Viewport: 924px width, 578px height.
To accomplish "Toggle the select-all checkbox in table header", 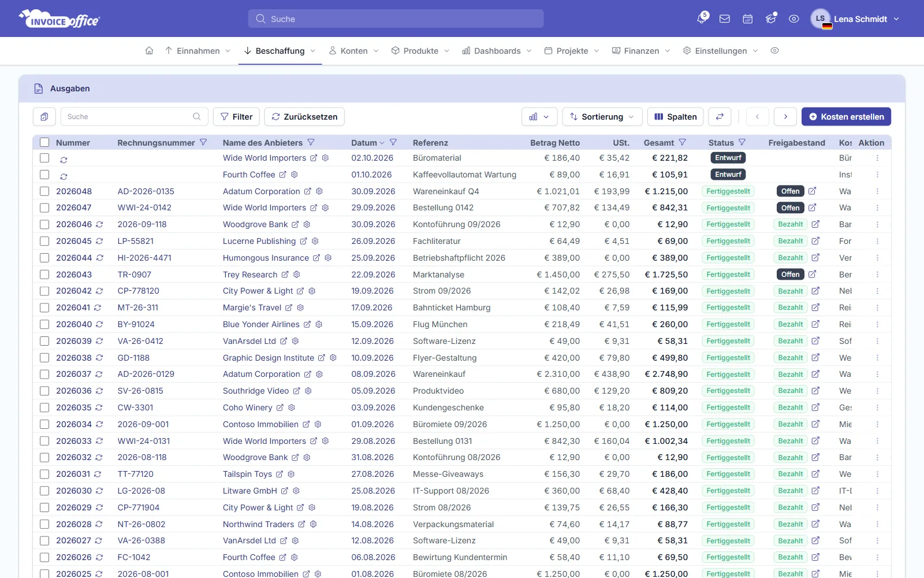I will (x=44, y=142).
